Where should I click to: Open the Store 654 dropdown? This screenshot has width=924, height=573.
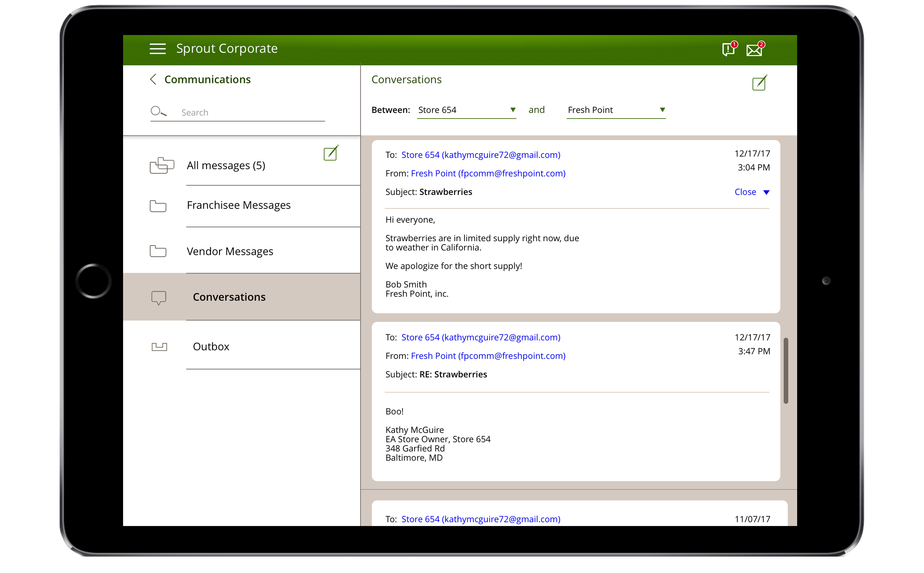point(466,110)
